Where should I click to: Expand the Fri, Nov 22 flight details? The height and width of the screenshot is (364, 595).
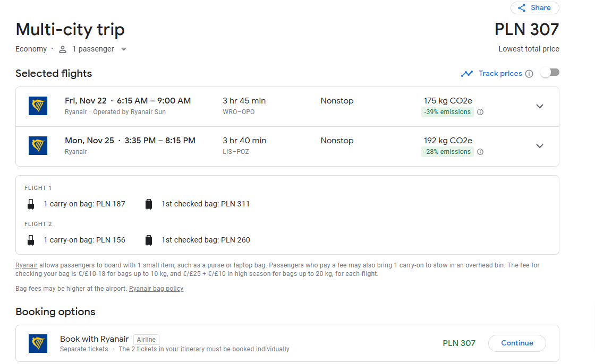click(540, 106)
